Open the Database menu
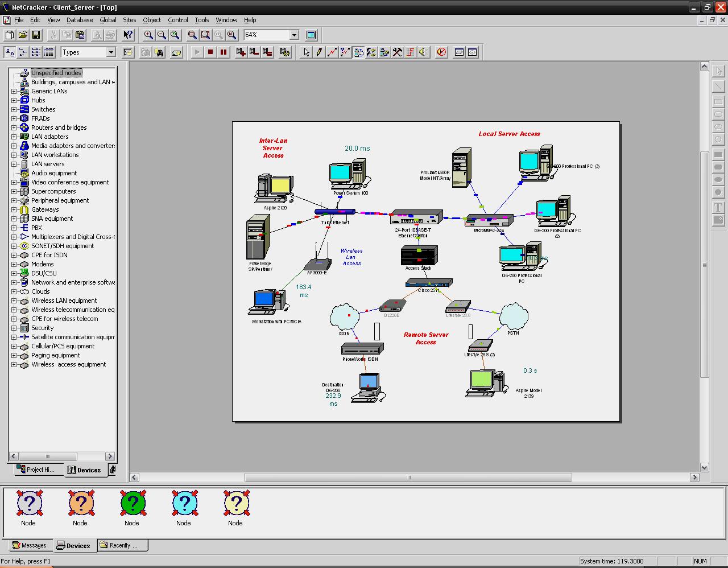 pyautogui.click(x=80, y=20)
